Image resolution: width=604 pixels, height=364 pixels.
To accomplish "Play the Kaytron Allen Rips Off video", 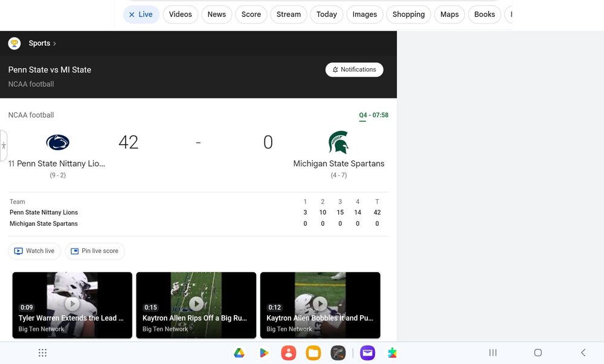I will pos(196,305).
